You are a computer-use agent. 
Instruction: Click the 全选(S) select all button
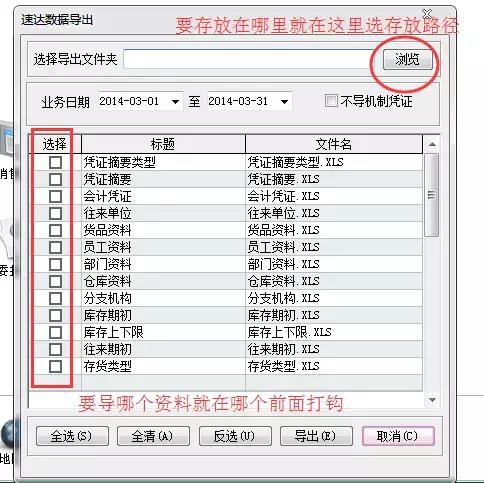point(72,436)
